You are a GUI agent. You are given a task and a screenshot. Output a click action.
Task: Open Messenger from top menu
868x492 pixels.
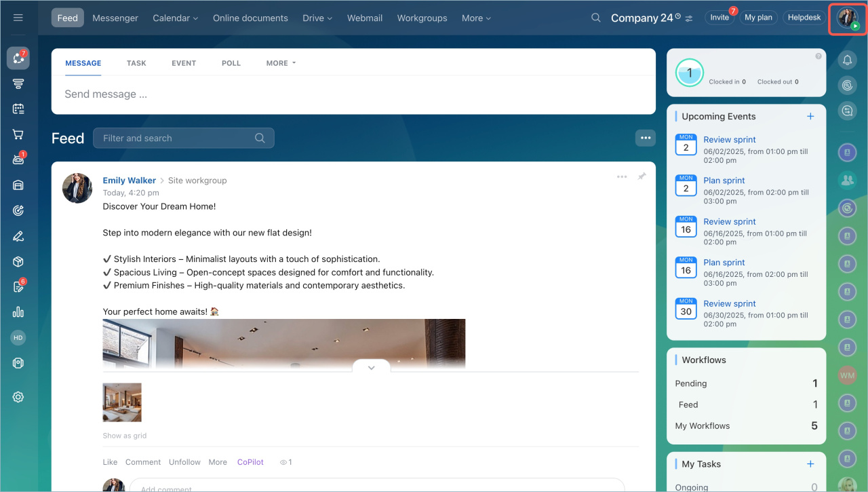[115, 18]
